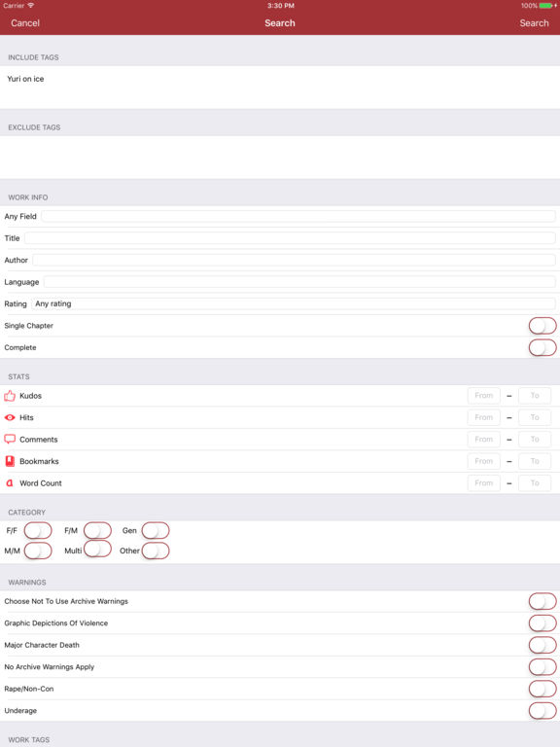
Task: Click the Kudos From input box
Action: click(x=484, y=396)
